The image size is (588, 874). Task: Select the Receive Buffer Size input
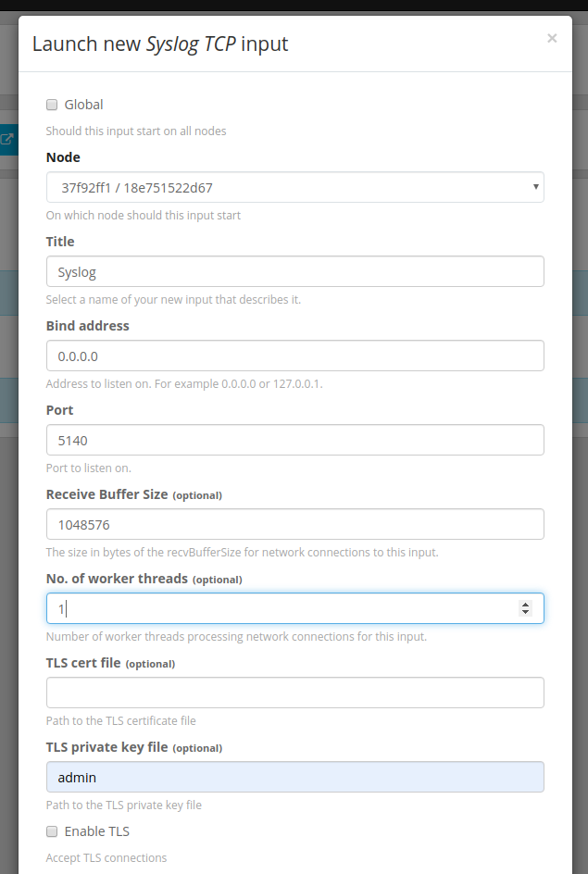[294, 524]
